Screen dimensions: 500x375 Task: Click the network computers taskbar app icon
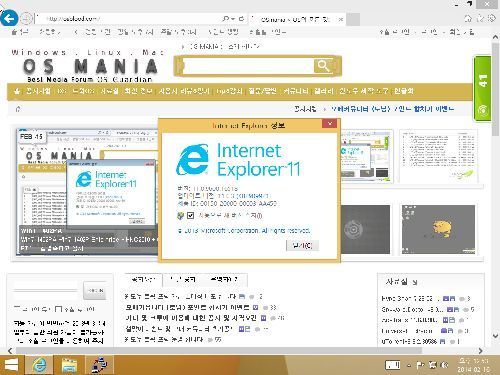pos(99,365)
